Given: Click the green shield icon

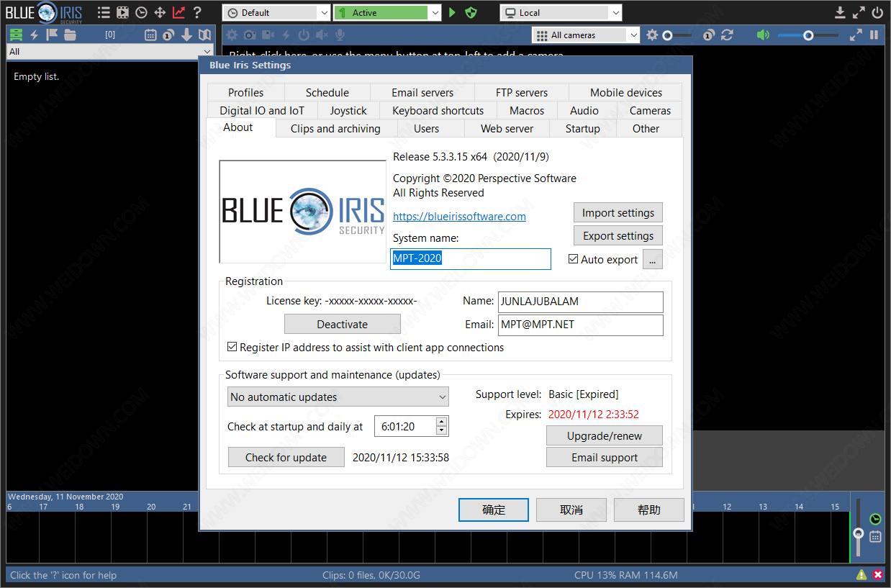Looking at the screenshot, I should point(471,12).
